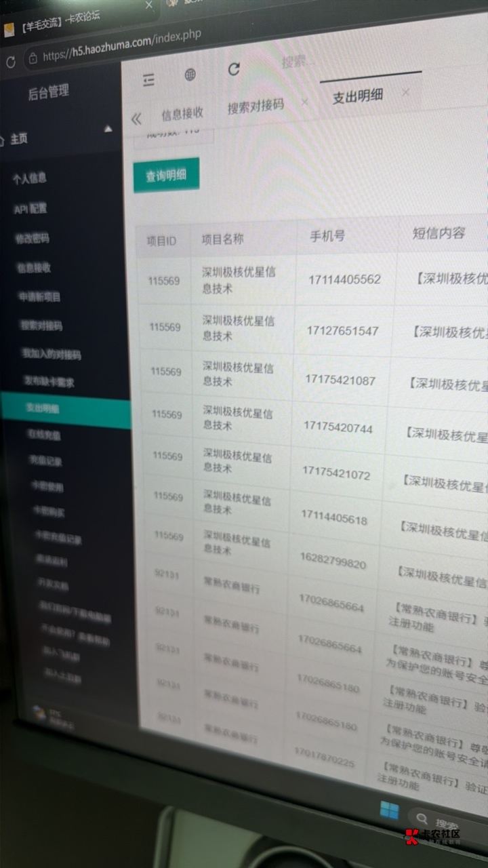Switch to the 信息接收 page tab
Image resolution: width=488 pixels, height=868 pixels.
pyautogui.click(x=182, y=113)
